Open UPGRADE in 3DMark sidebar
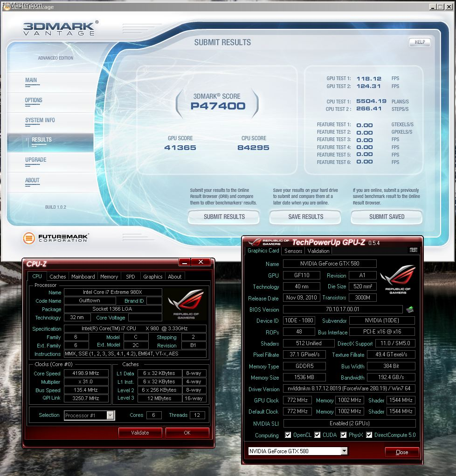 [35, 160]
